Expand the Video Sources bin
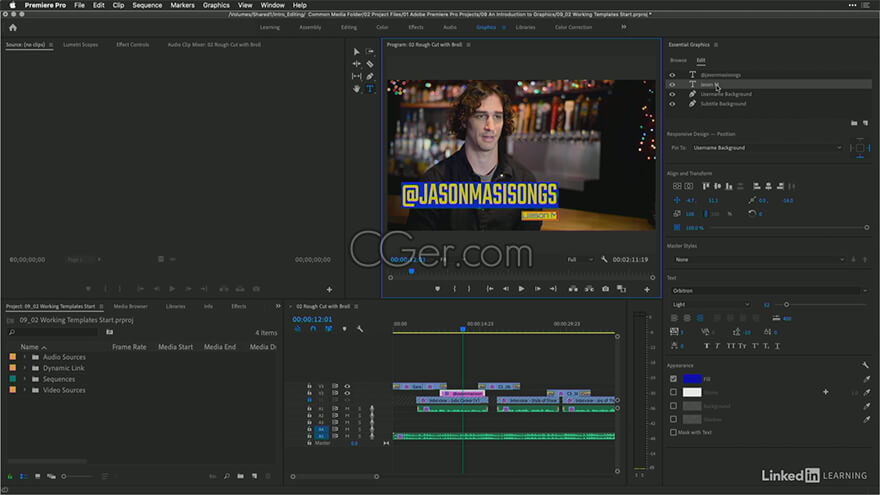Image resolution: width=880 pixels, height=495 pixels. coord(25,390)
